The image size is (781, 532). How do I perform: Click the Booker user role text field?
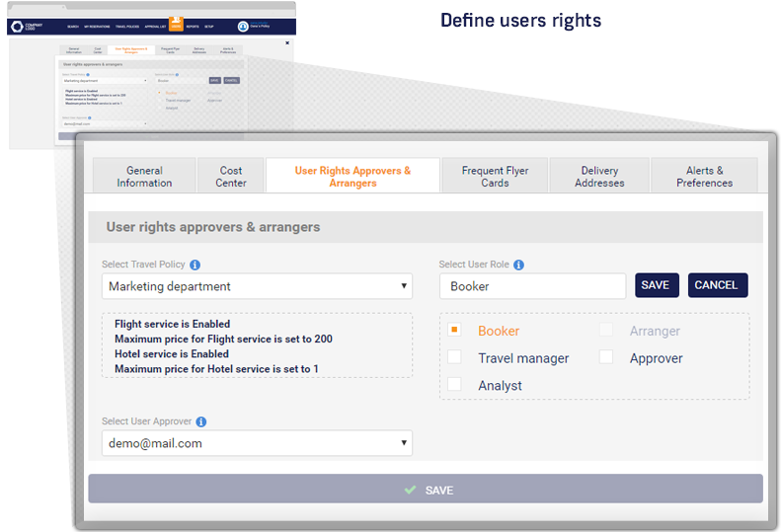(x=532, y=286)
